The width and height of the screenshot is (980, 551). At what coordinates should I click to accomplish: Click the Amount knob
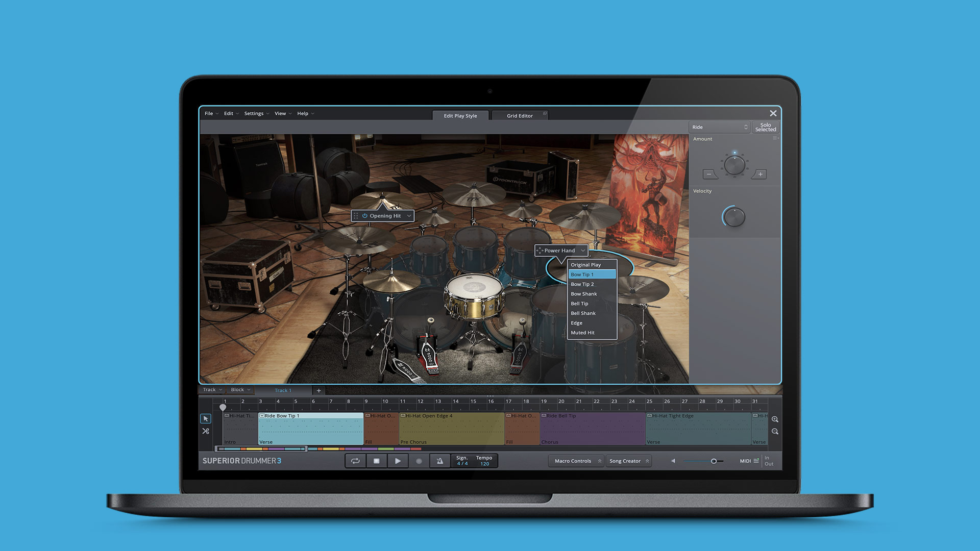tap(734, 165)
